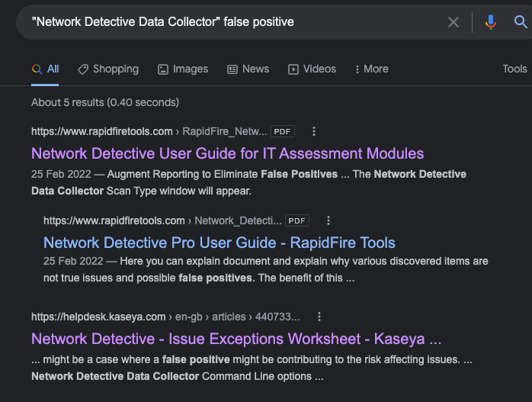Switch to the Images tab
The height and width of the screenshot is (402, 532).
pyautogui.click(x=183, y=69)
